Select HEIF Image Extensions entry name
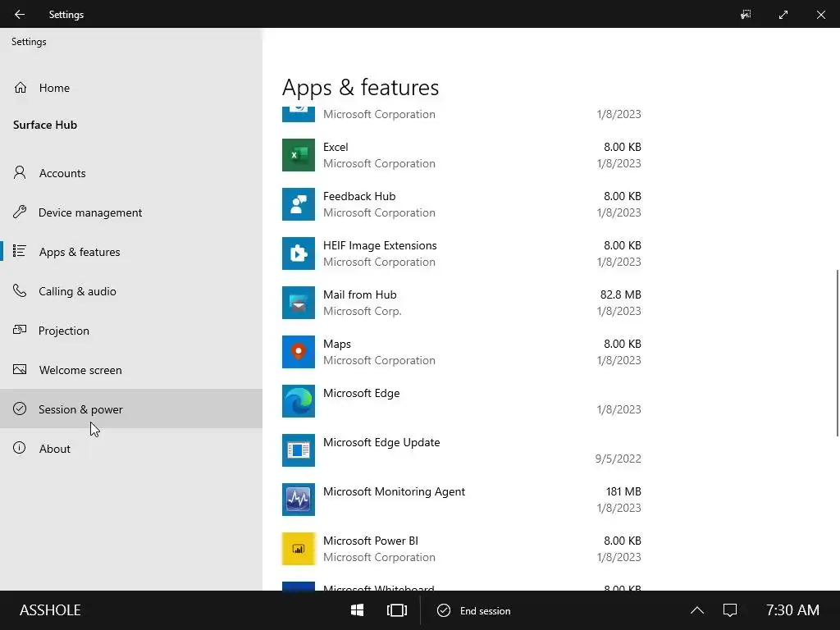Viewport: 840px width, 630px height. click(x=380, y=245)
